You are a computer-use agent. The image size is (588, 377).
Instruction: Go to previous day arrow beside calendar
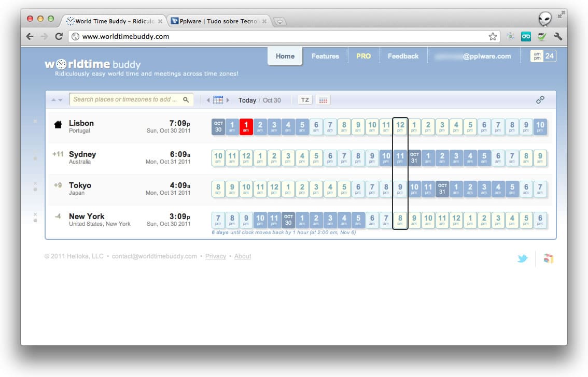(x=208, y=100)
